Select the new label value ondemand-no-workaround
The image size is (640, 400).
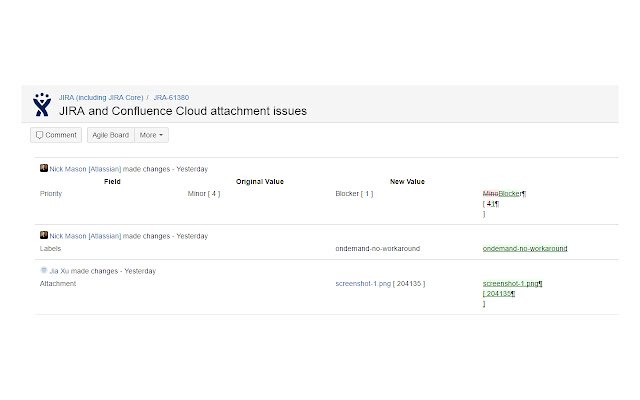pos(378,249)
